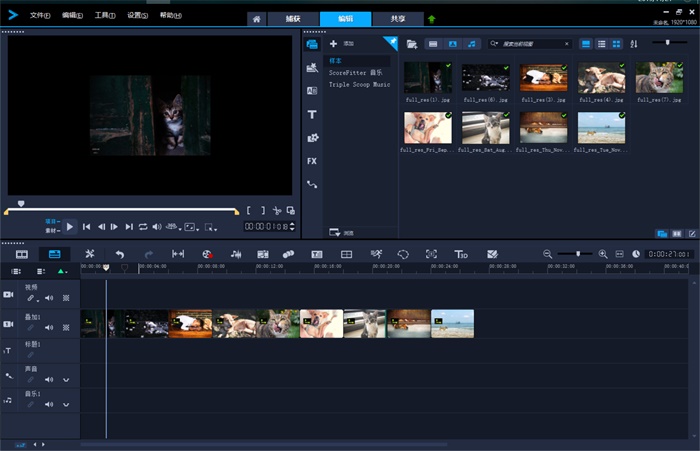The image size is (700, 451).
Task: Zoom in the timeline with magnifier plus
Action: click(603, 254)
